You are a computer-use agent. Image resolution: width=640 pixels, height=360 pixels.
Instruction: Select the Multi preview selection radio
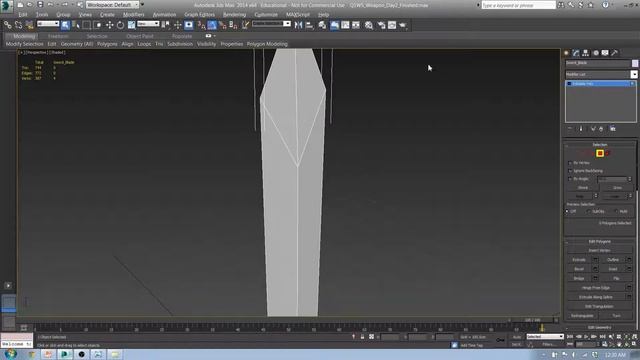[x=616, y=211]
